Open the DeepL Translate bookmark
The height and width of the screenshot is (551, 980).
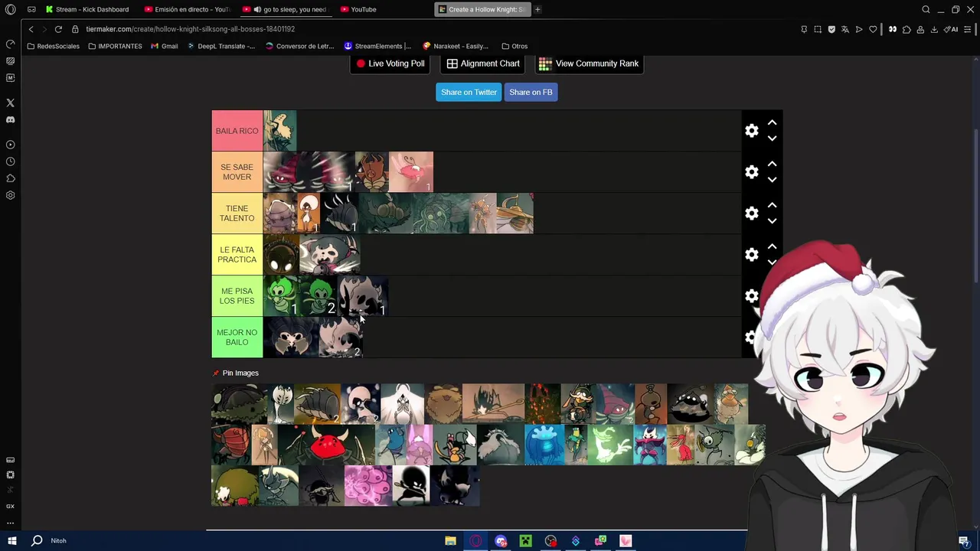point(221,46)
